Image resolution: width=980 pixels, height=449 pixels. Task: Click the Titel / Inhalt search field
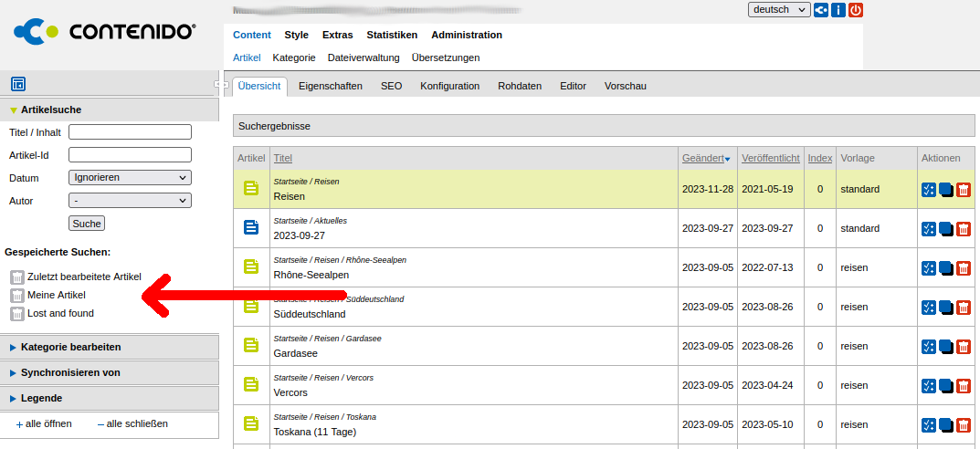130,132
